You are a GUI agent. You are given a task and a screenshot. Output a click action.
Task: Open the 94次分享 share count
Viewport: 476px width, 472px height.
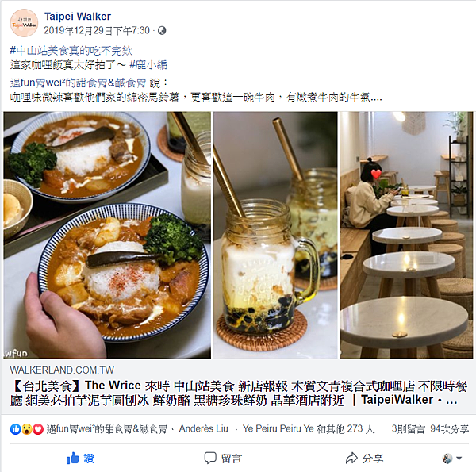pos(449,429)
